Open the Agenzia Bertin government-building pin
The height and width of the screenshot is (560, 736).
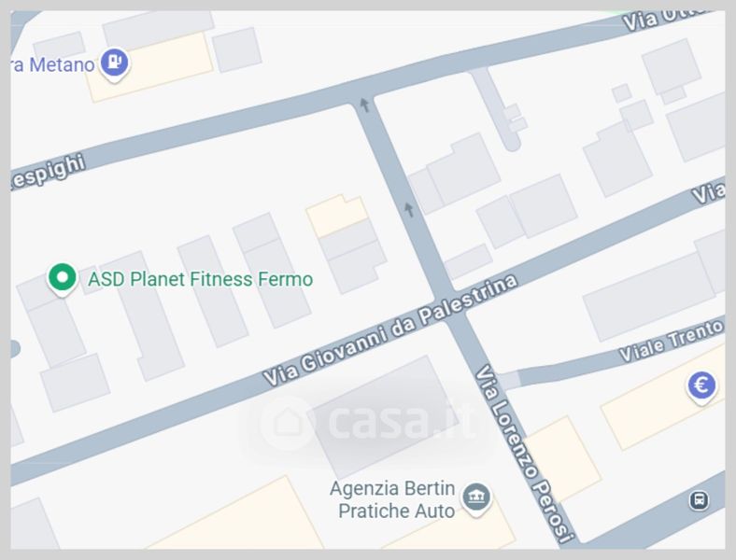point(476,498)
